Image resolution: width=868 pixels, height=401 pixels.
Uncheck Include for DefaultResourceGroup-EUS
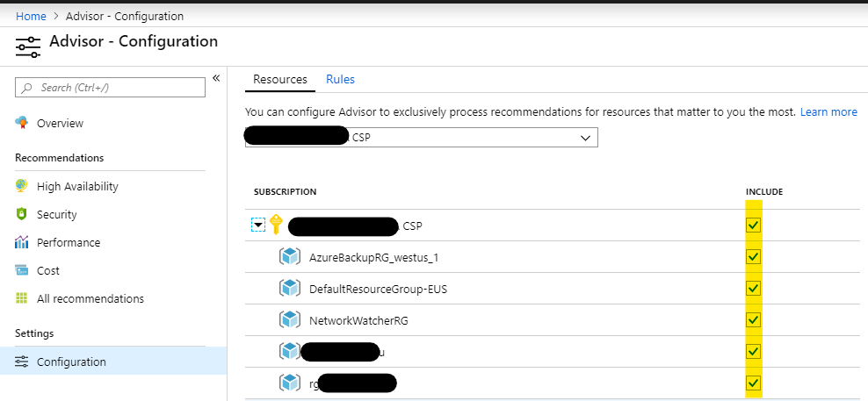753,289
